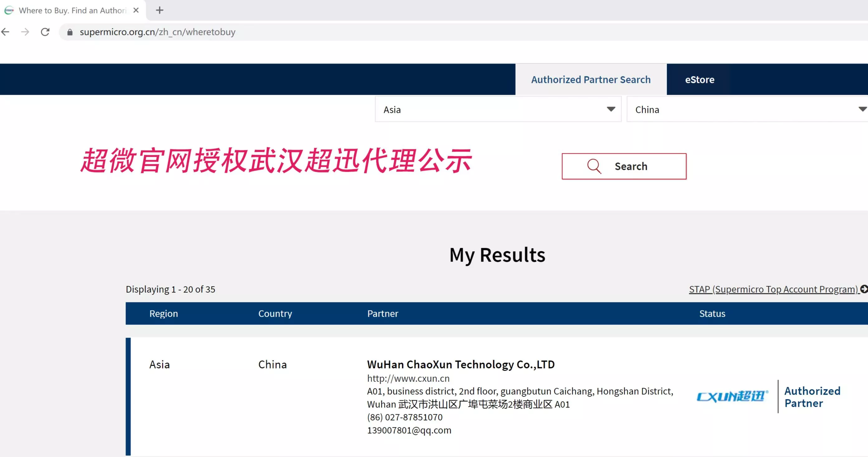Viewport: 868px width, 457px height.
Task: Open the http://www.cxun.cn link
Action: [x=408, y=378]
